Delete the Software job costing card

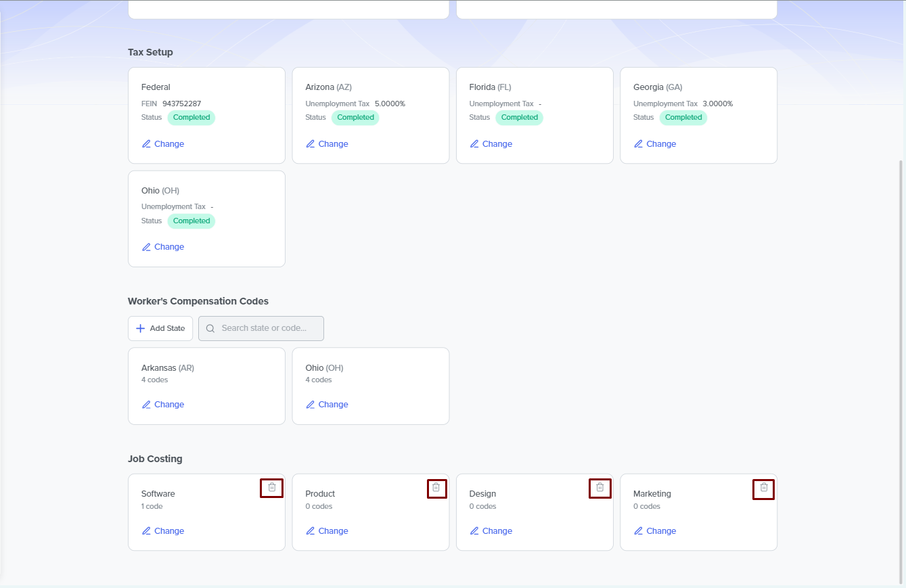coord(271,488)
